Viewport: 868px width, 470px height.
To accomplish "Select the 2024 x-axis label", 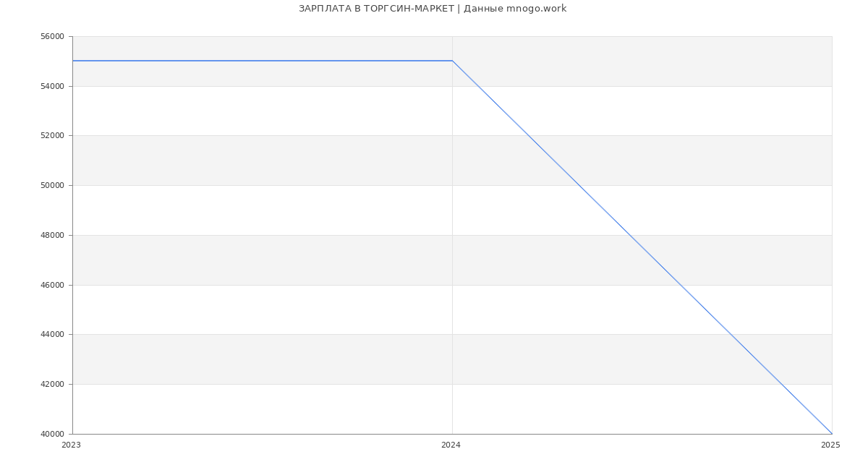I will coord(451,445).
